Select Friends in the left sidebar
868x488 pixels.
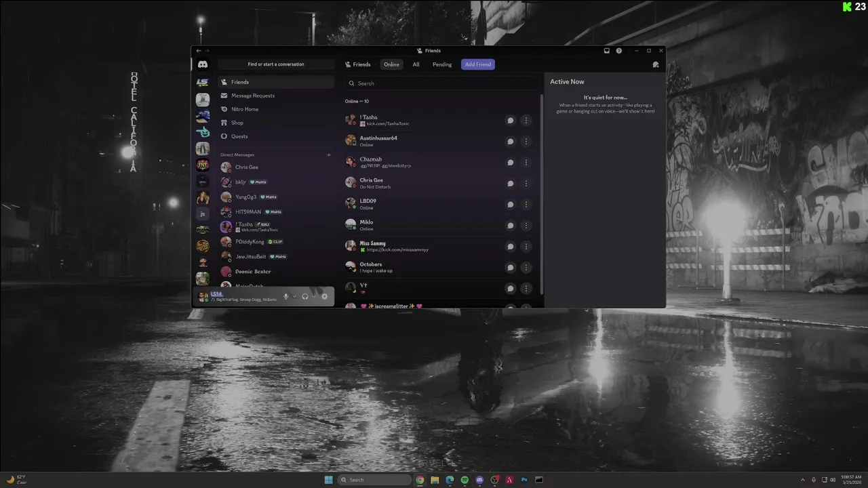[x=276, y=82]
